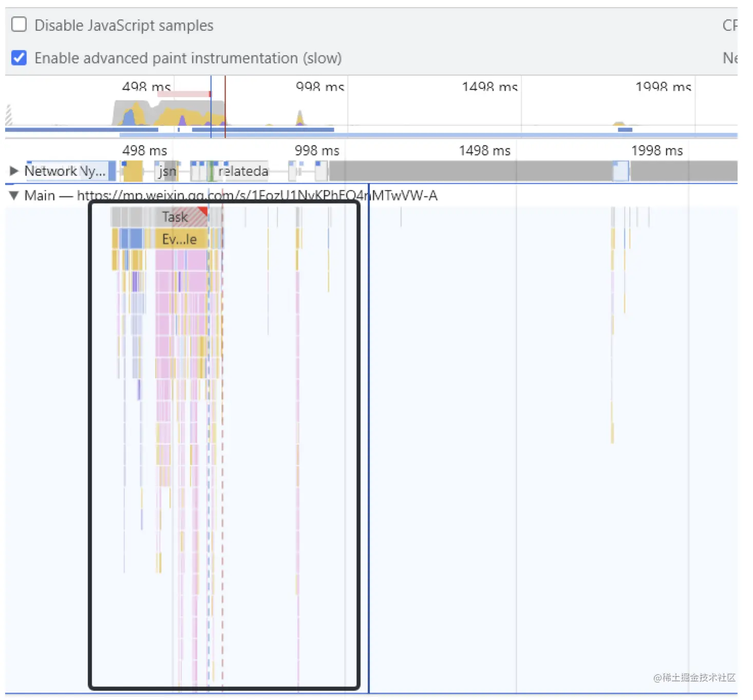This screenshot has height=700, width=753.
Task: Expand the Network track
Action: [x=14, y=171]
